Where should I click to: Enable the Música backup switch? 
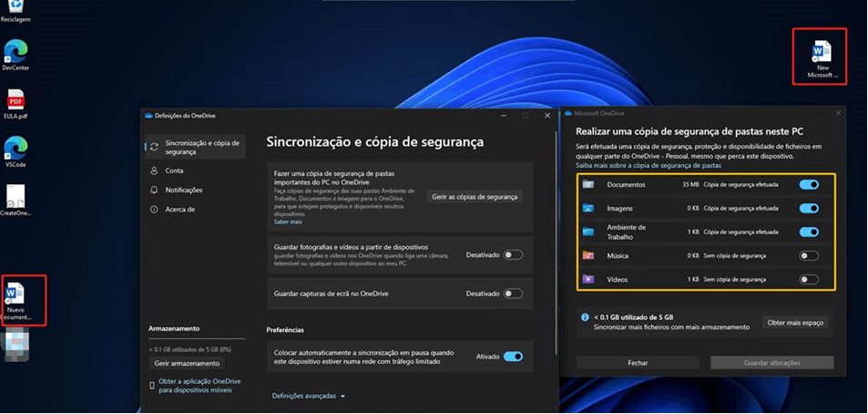click(x=809, y=256)
